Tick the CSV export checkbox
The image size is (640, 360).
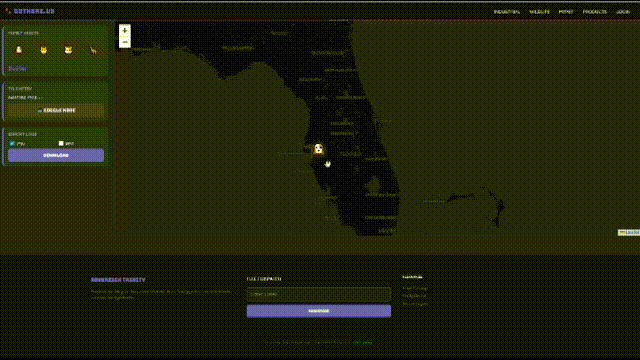point(12,144)
